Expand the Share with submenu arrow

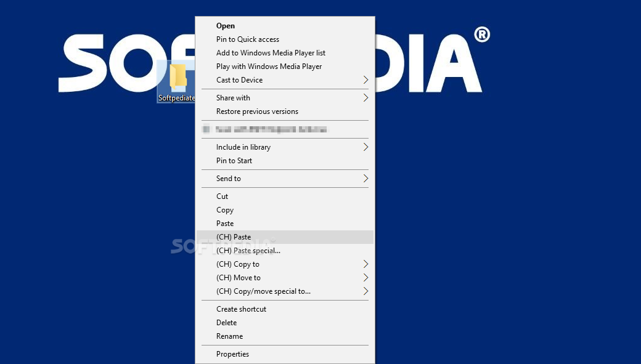(x=365, y=98)
